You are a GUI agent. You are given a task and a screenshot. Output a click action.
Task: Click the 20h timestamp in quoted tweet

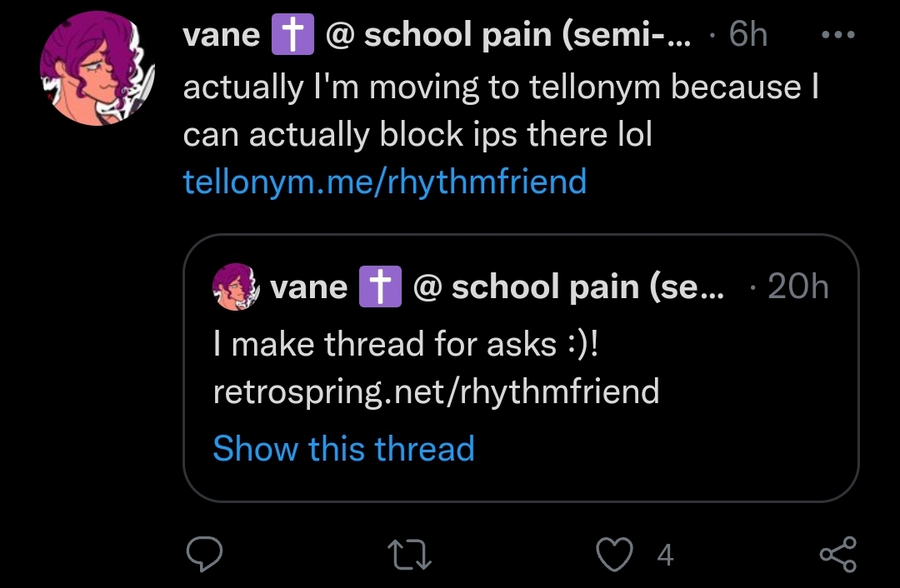(797, 286)
